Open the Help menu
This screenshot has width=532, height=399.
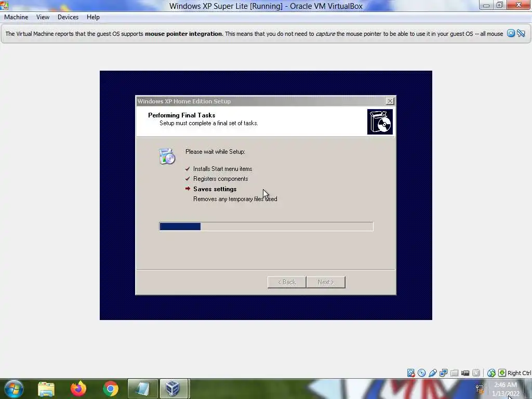coord(93,17)
